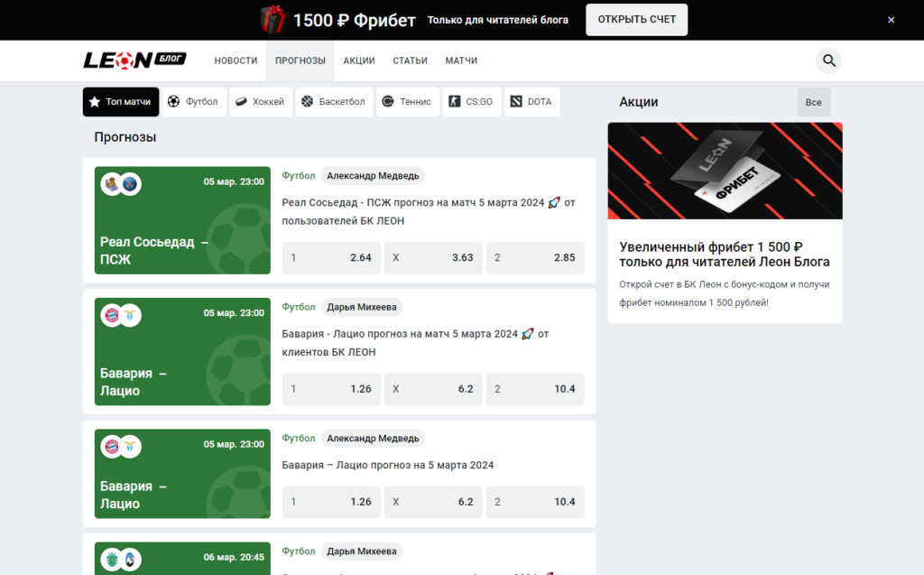924x575 pixels.
Task: Click Real Sociedad and PSG team logos
Action: tap(121, 184)
